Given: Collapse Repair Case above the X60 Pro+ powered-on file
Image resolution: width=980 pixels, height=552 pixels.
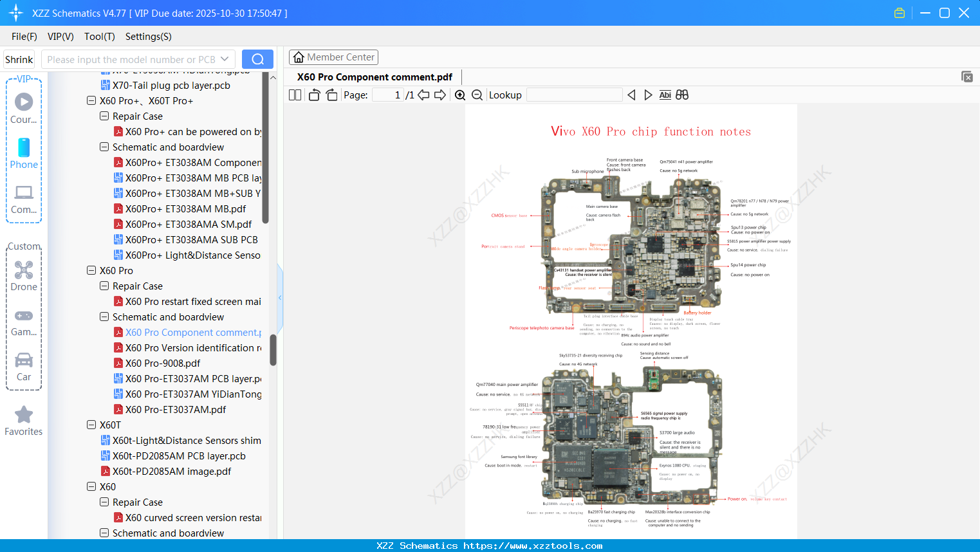Looking at the screenshot, I should pos(104,116).
